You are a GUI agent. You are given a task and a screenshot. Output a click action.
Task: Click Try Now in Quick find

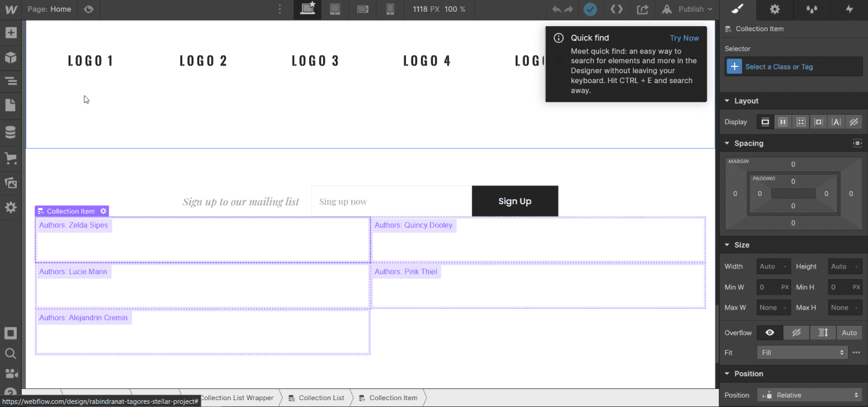pyautogui.click(x=684, y=38)
